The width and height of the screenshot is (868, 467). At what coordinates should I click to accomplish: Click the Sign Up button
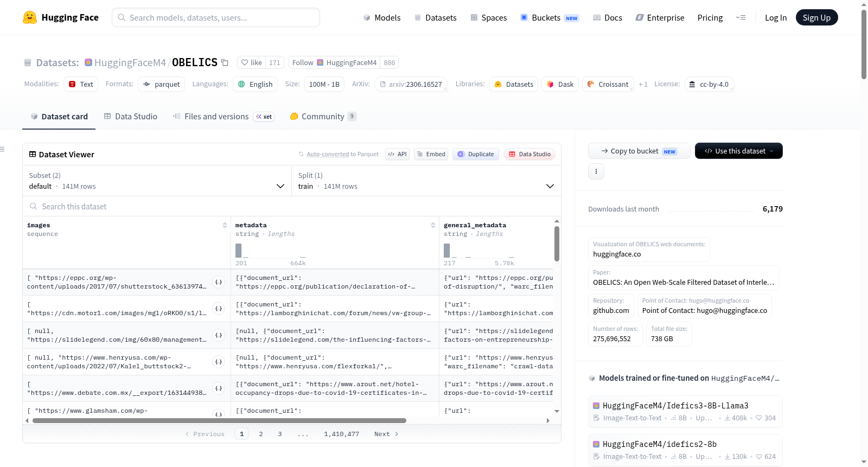tap(816, 17)
